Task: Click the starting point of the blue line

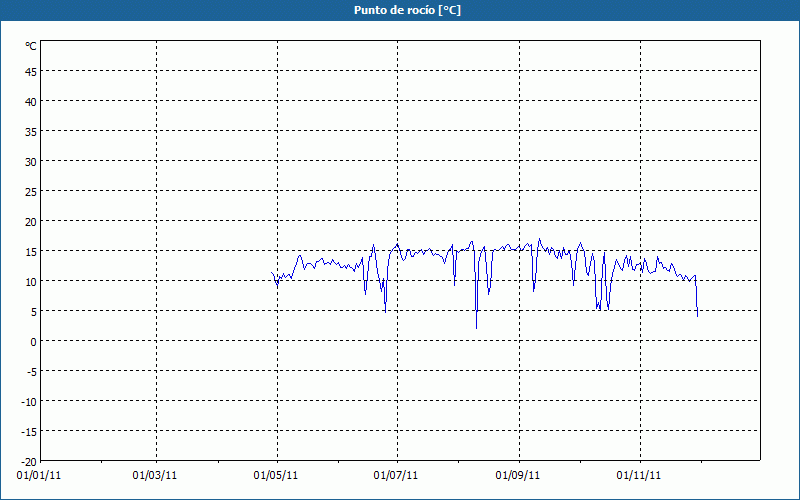Action: click(271, 272)
